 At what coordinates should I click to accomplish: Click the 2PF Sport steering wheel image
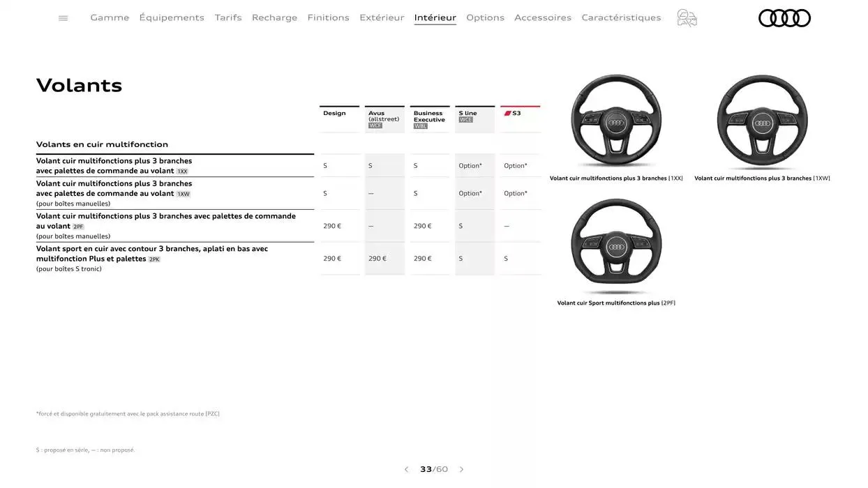click(616, 246)
